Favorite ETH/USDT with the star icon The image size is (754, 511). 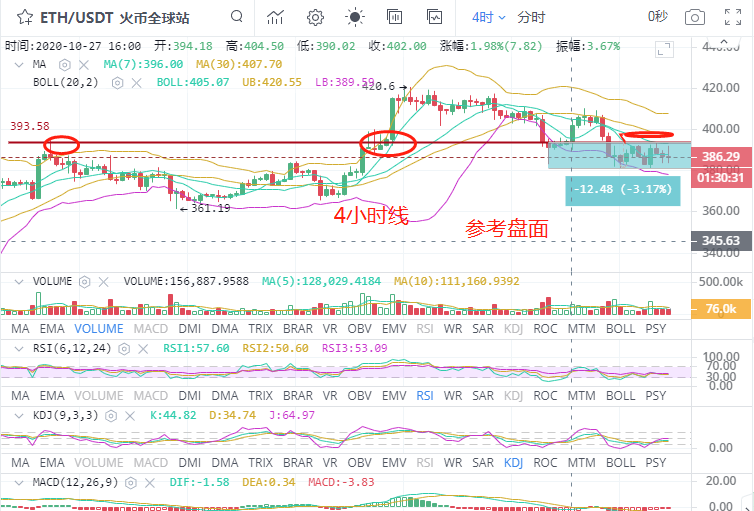pyautogui.click(x=25, y=18)
